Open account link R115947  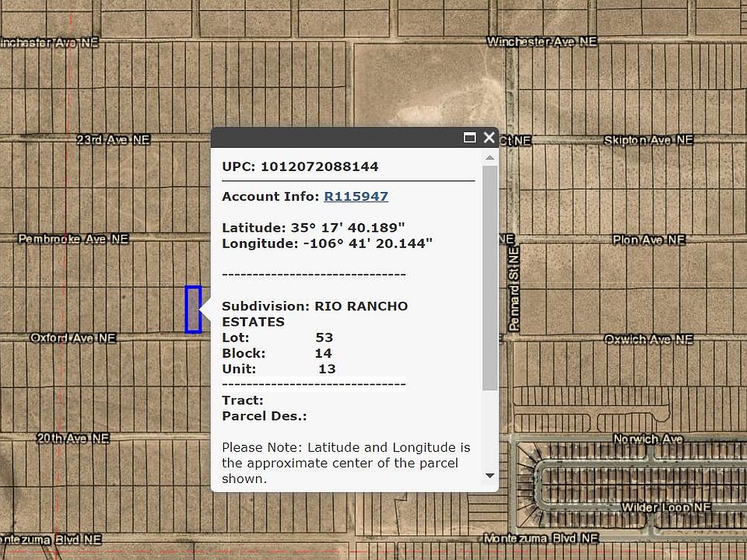tap(356, 197)
